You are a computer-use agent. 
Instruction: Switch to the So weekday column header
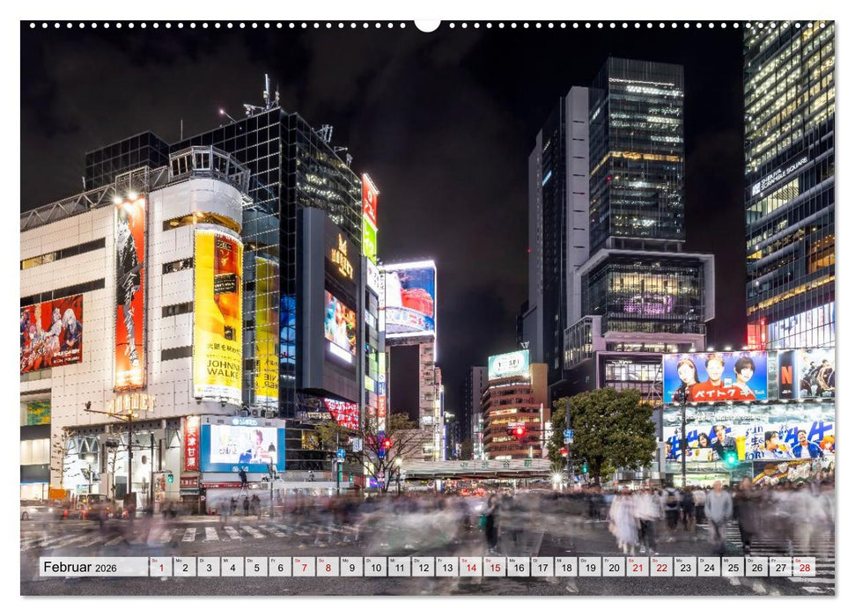(x=154, y=561)
